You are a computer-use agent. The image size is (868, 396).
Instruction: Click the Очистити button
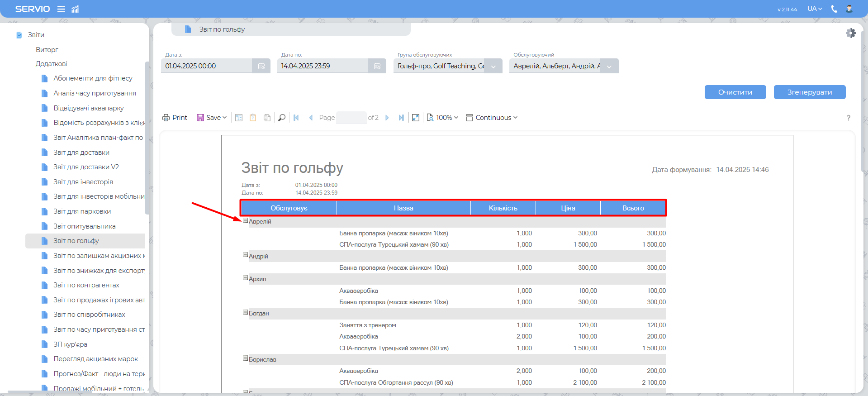[735, 92]
